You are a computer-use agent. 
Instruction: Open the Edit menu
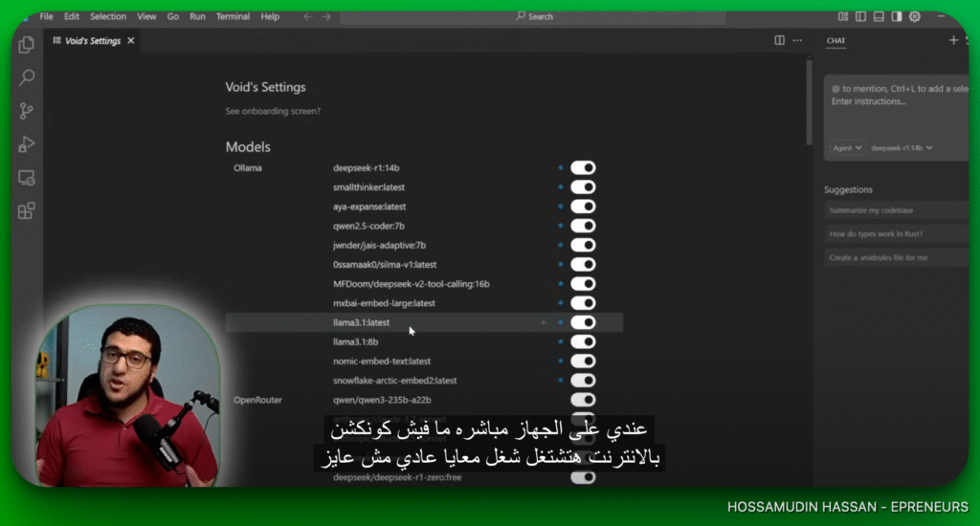coord(71,17)
